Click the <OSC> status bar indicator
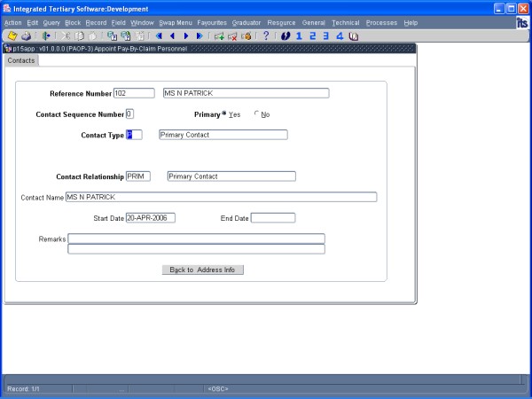Image resolution: width=532 pixels, height=399 pixels. pyautogui.click(x=218, y=389)
